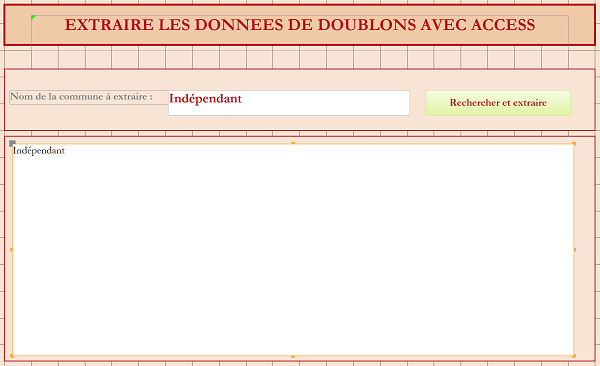Click the 'Rechercher et extraire' button
This screenshot has height=366, width=600.
click(498, 103)
